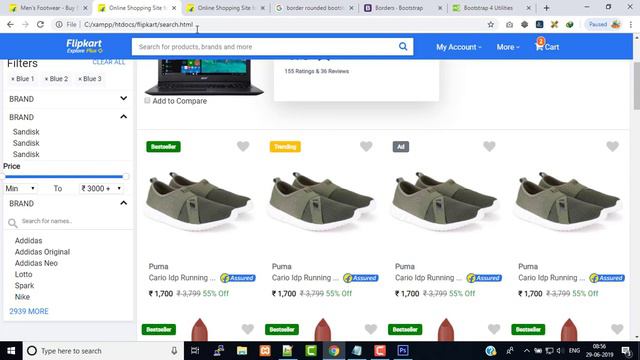Open a new browser tab
Viewport: 640px width, 360px height.
(x=546, y=8)
